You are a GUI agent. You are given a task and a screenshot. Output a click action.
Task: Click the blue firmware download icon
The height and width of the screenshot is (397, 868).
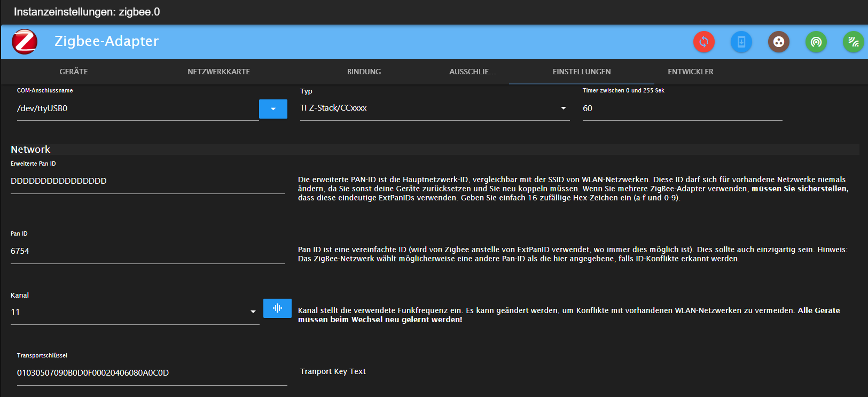pos(741,42)
